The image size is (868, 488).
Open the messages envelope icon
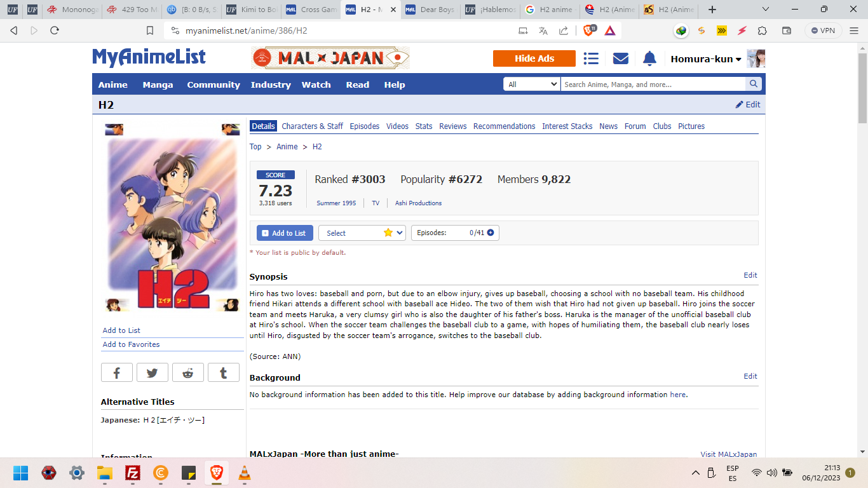621,58
